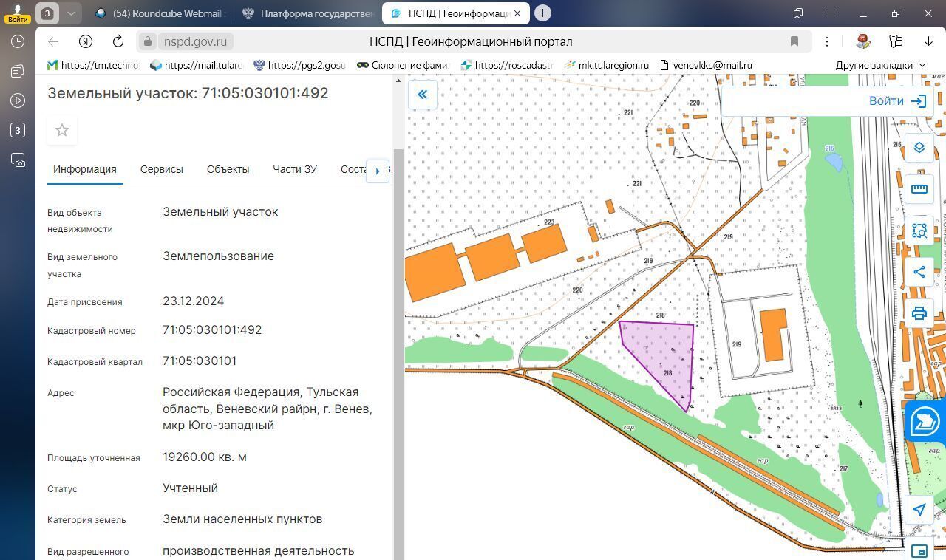946x560 pixels.
Task: Select cadastral number 71:05:030101:492 value
Action: [x=212, y=330]
